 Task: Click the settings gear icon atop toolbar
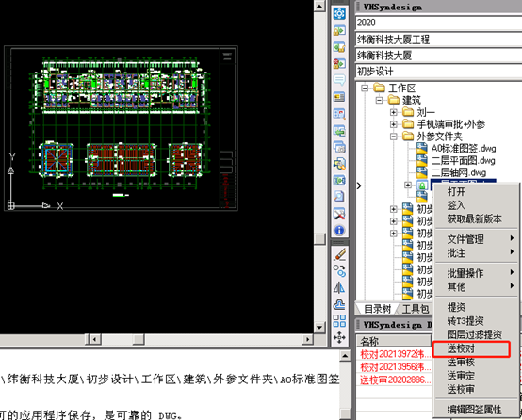pos(339,13)
